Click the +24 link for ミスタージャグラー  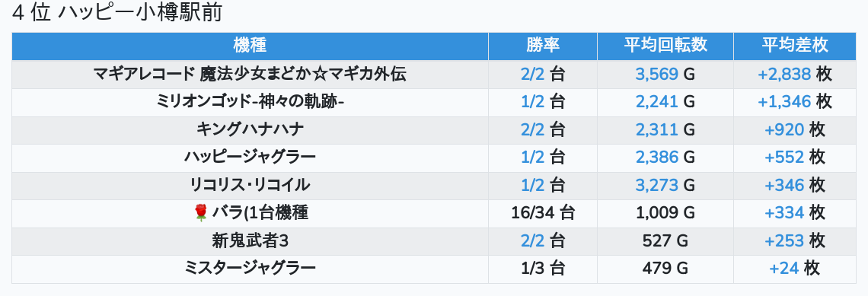783,269
